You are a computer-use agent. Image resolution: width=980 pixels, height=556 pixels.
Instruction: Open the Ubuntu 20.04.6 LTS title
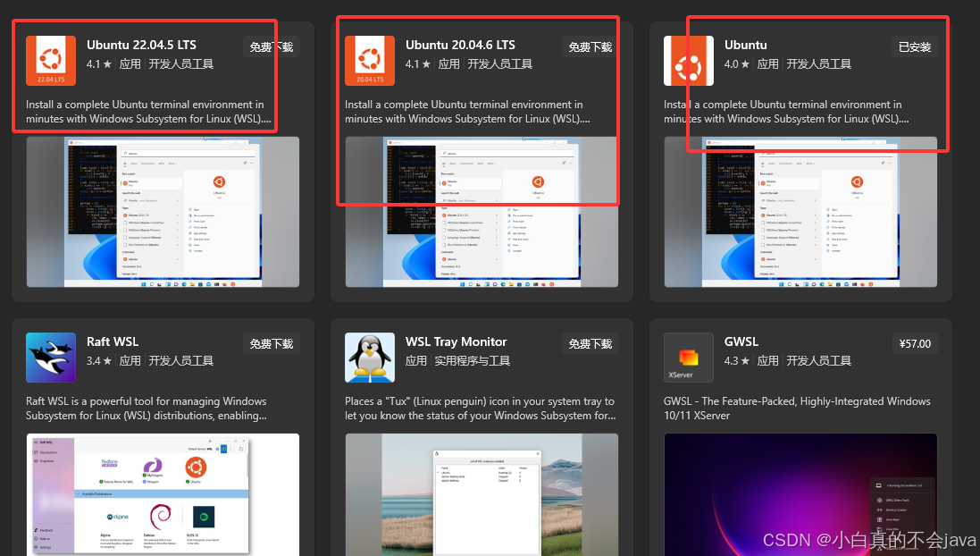point(460,45)
